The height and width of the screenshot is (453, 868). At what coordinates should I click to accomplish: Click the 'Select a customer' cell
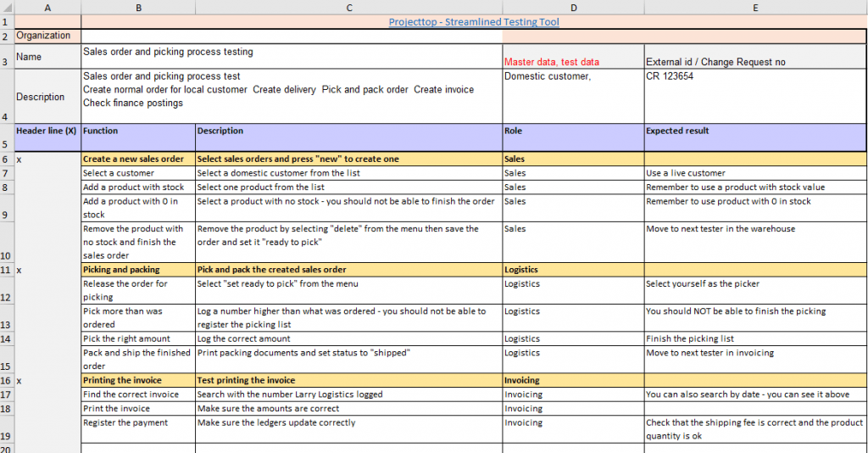138,173
